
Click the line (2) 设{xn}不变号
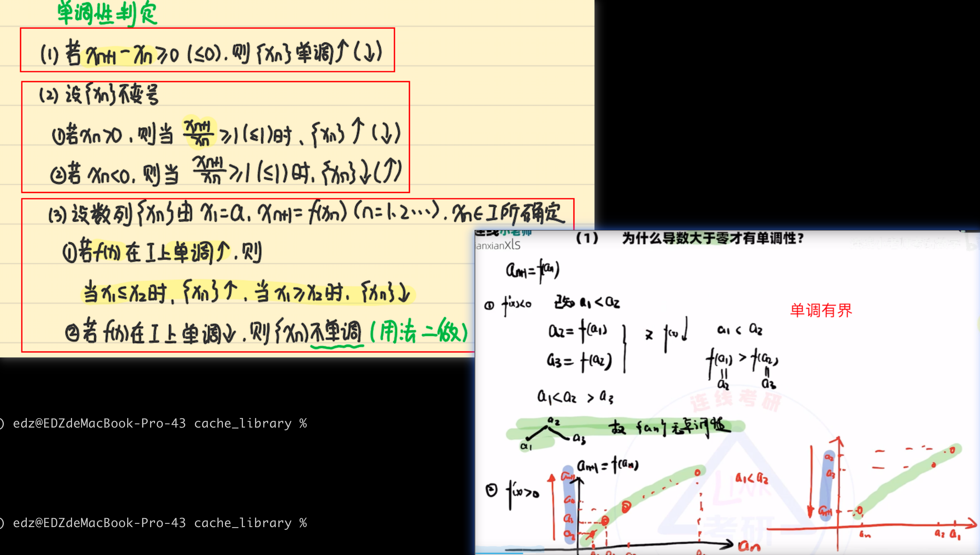99,94
